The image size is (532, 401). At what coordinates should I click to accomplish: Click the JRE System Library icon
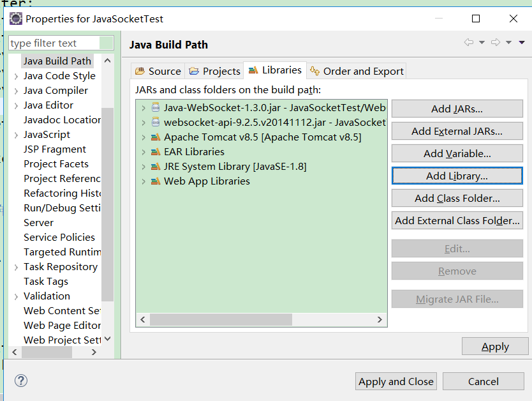point(156,167)
